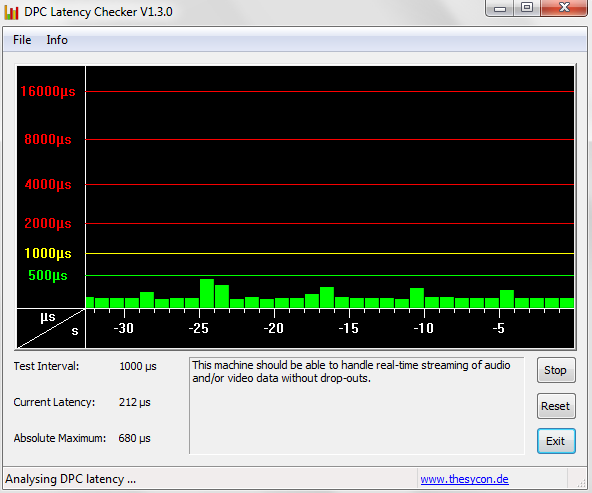
Task: Click the Current Latency value 212 µs
Action: click(x=134, y=402)
